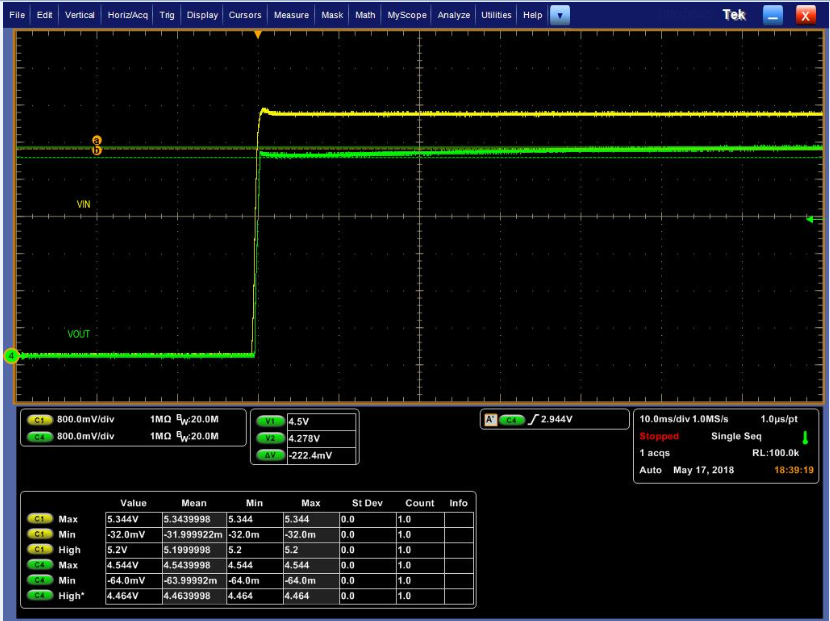Open the Measure menu
Viewport: 830px width, 621px height.
(291, 15)
